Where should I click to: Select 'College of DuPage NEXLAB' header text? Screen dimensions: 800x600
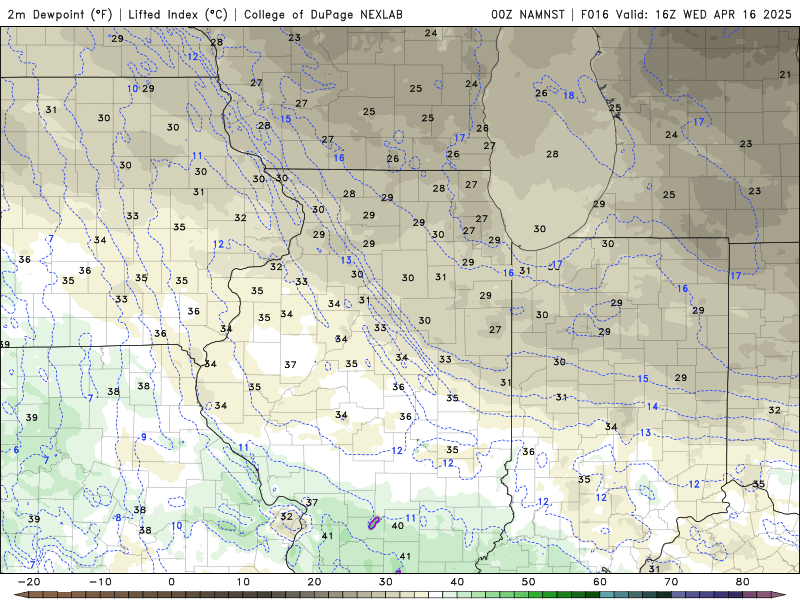[323, 14]
